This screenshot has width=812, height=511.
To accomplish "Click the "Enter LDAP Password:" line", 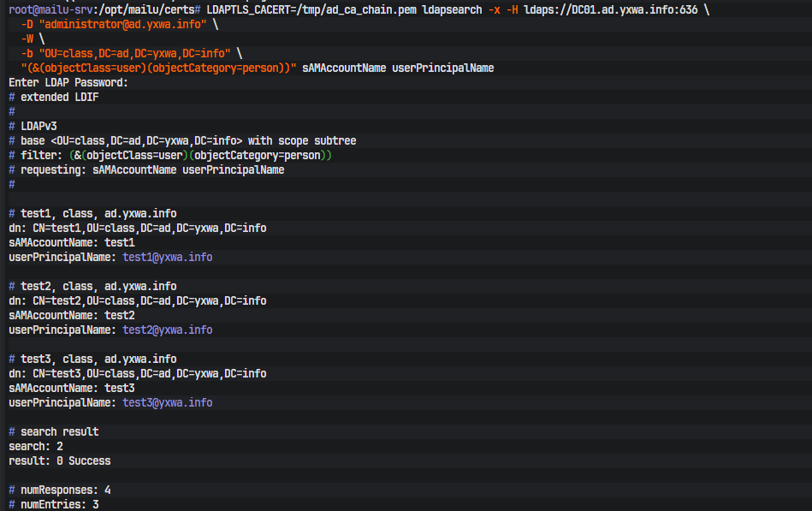I will pyautogui.click(x=68, y=82).
